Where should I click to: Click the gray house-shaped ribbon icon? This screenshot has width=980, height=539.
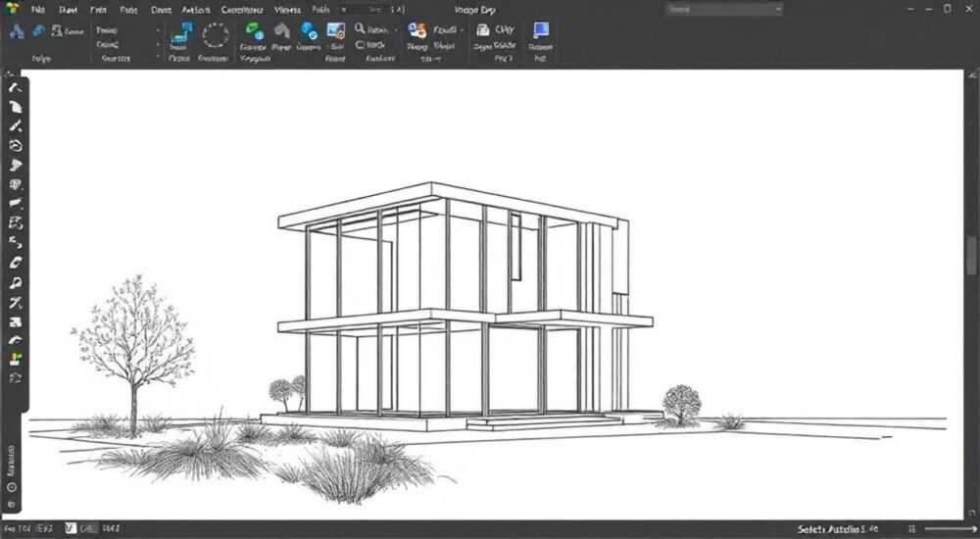[x=282, y=30]
